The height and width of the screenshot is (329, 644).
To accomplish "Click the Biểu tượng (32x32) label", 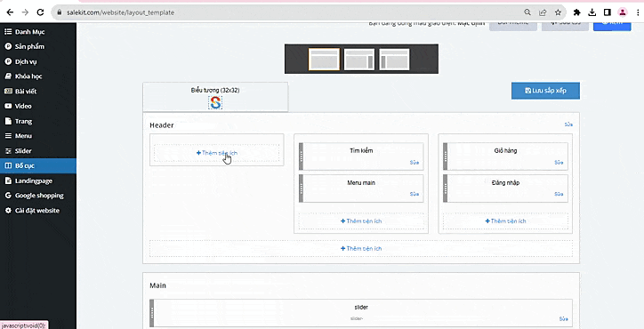I will point(215,91).
